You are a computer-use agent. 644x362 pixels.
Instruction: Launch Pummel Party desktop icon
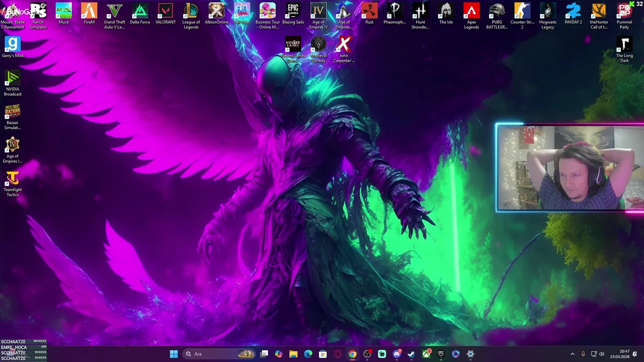[x=624, y=16]
